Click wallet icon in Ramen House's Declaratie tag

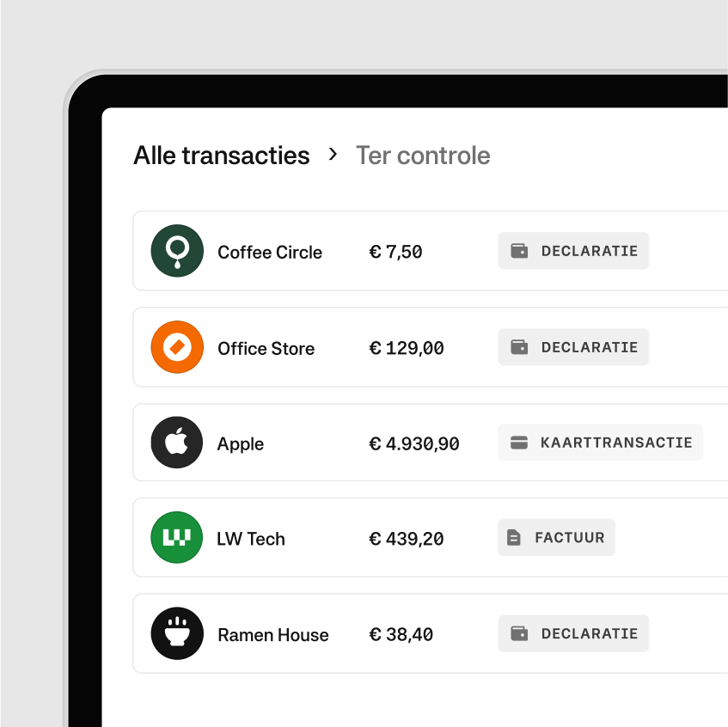(x=519, y=633)
